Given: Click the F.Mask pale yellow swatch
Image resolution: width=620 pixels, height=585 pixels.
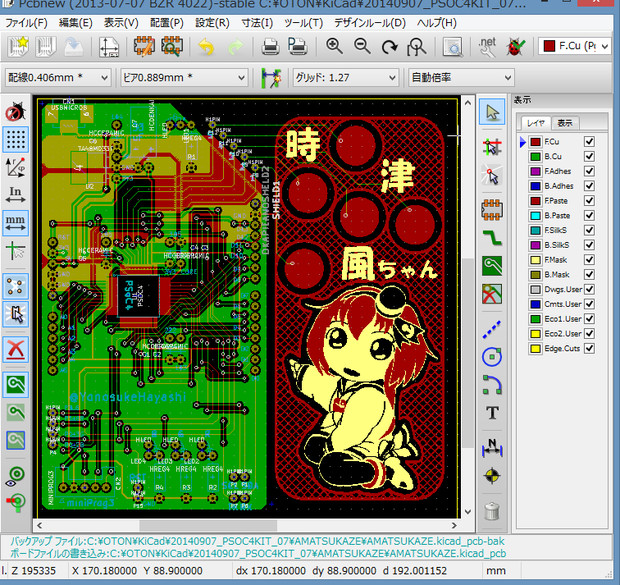Looking at the screenshot, I should 535,260.
